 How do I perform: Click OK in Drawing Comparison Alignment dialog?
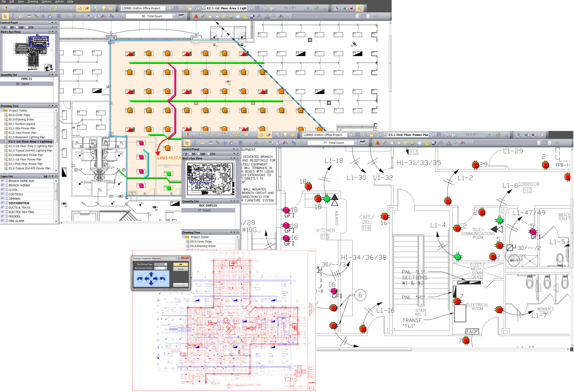tap(180, 265)
